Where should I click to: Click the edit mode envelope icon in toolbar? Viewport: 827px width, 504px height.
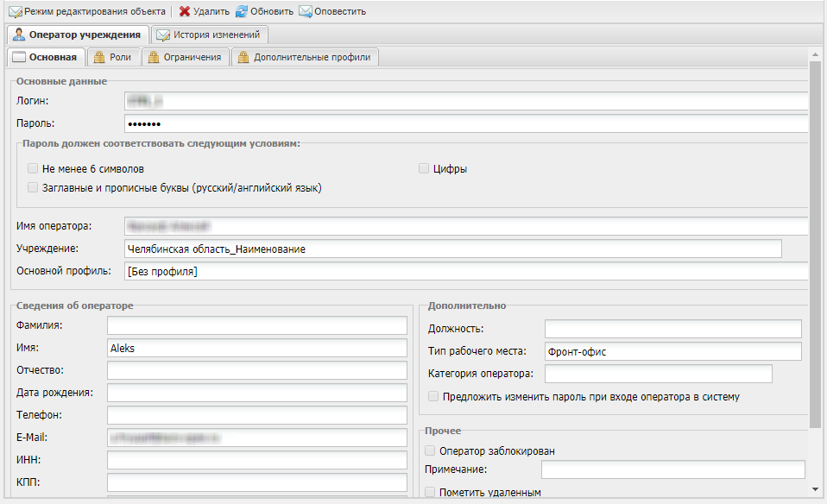coord(15,12)
